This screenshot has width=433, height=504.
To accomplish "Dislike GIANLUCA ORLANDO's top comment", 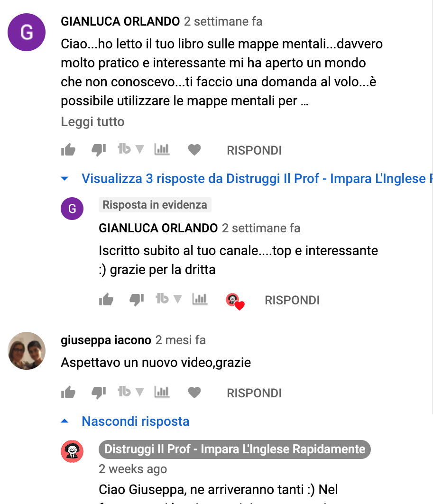I will coord(99,150).
